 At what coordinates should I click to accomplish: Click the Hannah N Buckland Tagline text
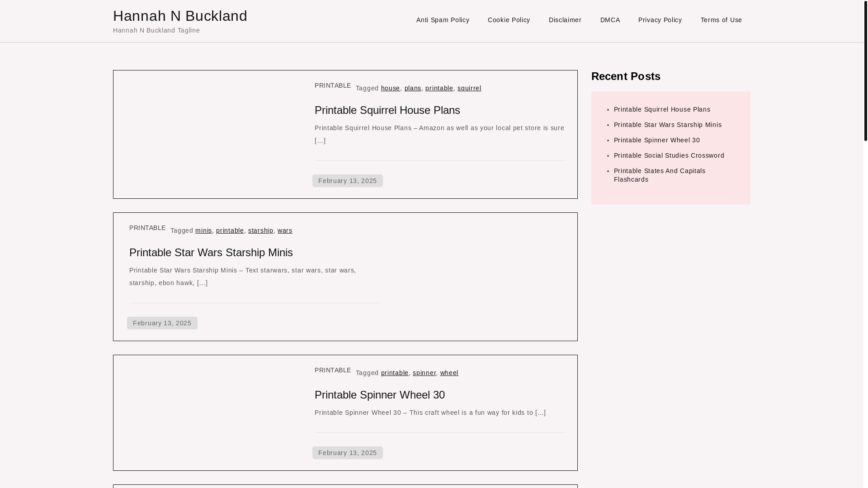coord(156,30)
